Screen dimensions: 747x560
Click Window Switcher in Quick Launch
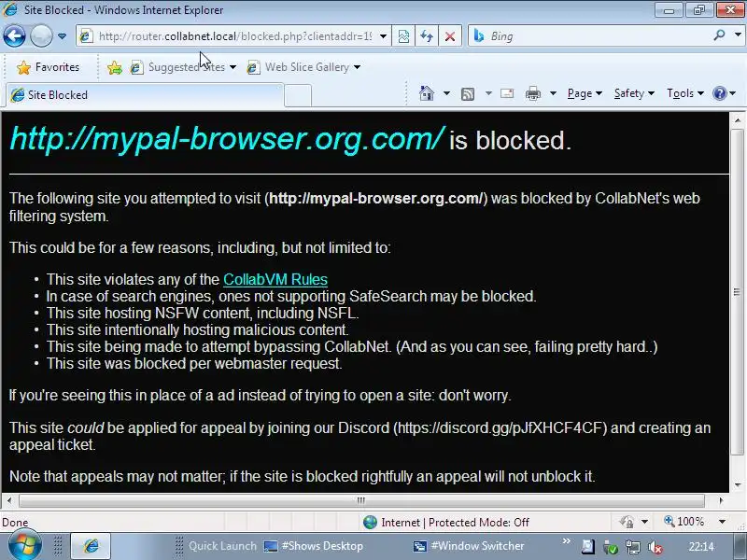pos(469,546)
